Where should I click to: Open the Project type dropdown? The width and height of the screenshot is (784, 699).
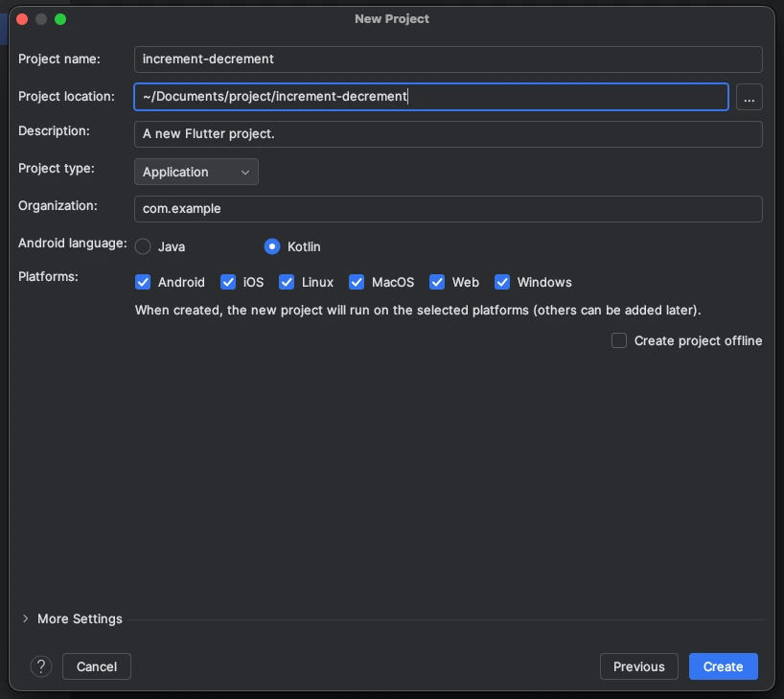196,172
